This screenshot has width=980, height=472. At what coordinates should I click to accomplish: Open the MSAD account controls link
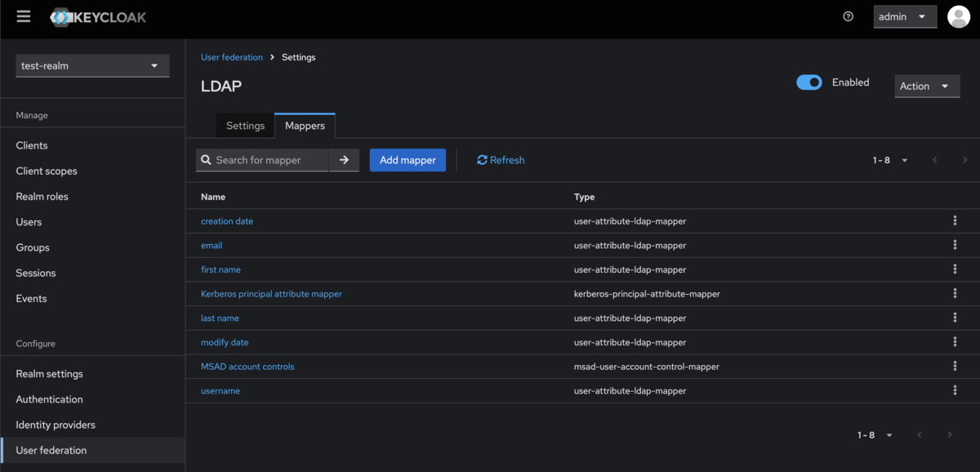click(x=247, y=367)
